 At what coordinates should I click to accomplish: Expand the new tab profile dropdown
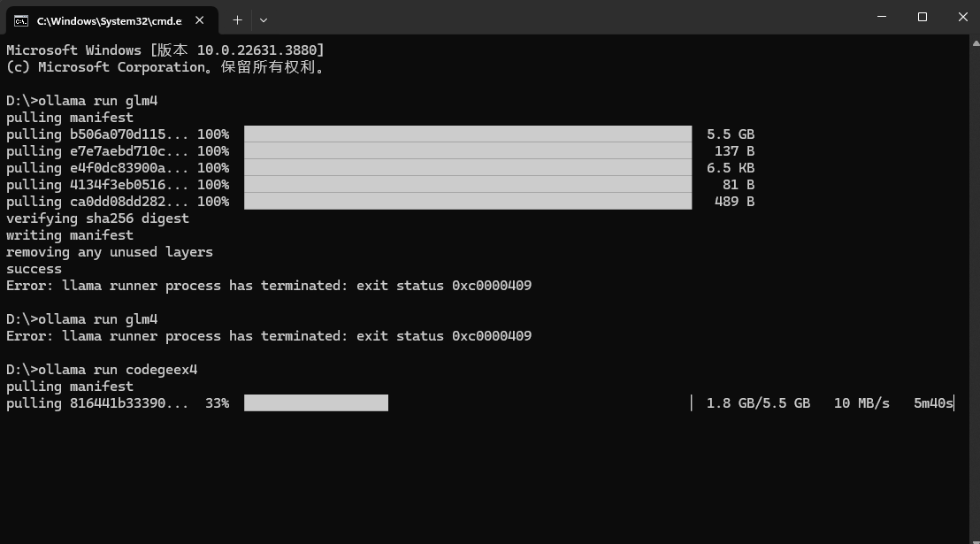pos(264,20)
